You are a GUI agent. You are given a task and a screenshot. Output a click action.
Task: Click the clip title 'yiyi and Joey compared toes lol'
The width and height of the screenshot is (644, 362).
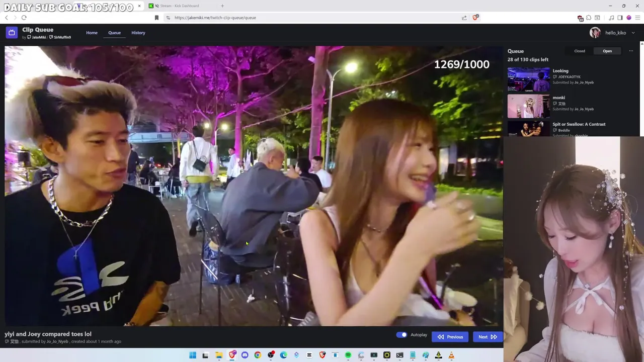click(x=48, y=334)
